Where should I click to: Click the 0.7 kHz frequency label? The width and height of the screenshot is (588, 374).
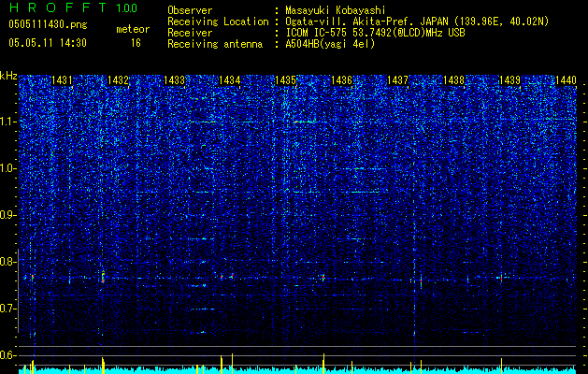pos(8,309)
